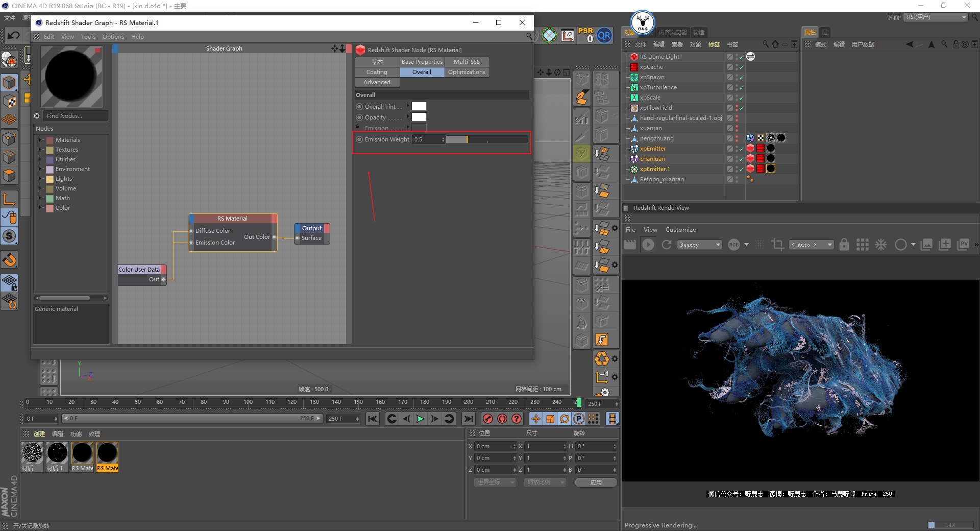Expand the Utilities node category
The height and width of the screenshot is (531, 980).
pos(41,159)
